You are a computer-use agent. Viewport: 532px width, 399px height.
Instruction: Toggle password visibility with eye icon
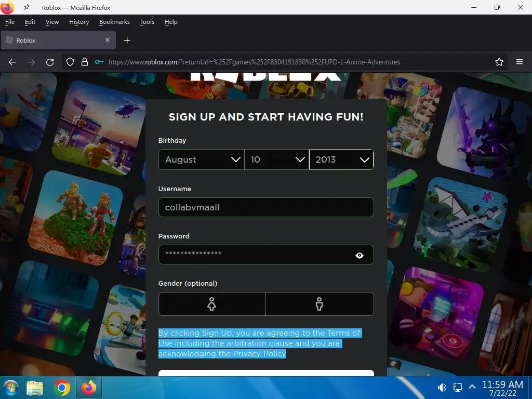(360, 256)
